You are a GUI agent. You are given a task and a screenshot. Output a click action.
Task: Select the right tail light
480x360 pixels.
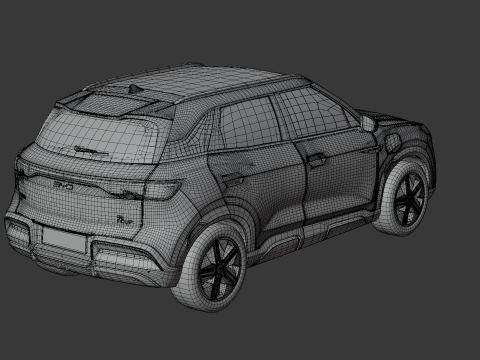[163, 189]
